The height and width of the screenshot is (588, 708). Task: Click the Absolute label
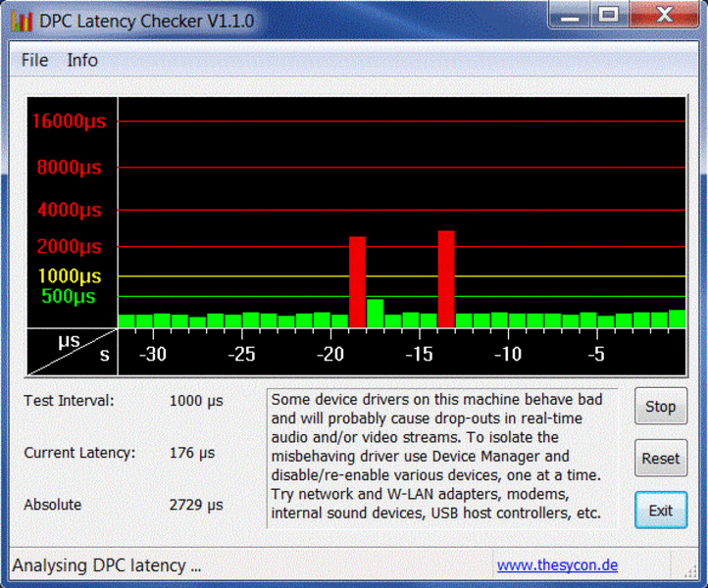click(52, 505)
